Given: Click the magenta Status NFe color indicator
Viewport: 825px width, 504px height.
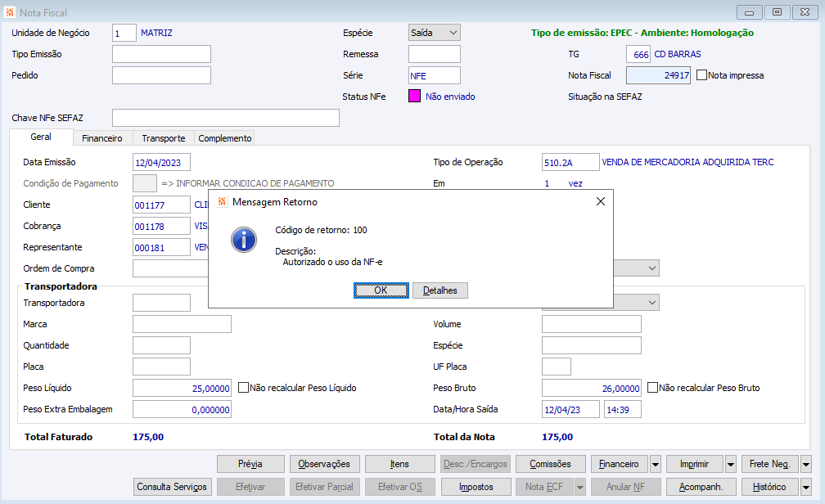Looking at the screenshot, I should (414, 97).
